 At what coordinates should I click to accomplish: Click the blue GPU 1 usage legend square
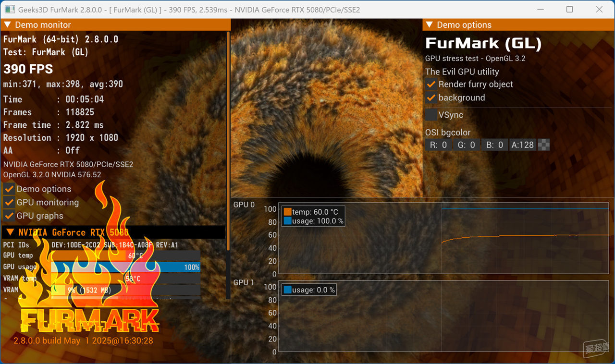(x=287, y=290)
